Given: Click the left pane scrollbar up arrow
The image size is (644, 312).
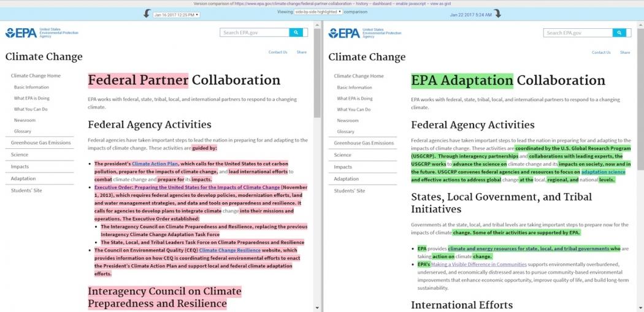Looking at the screenshot, I should pos(316,25).
